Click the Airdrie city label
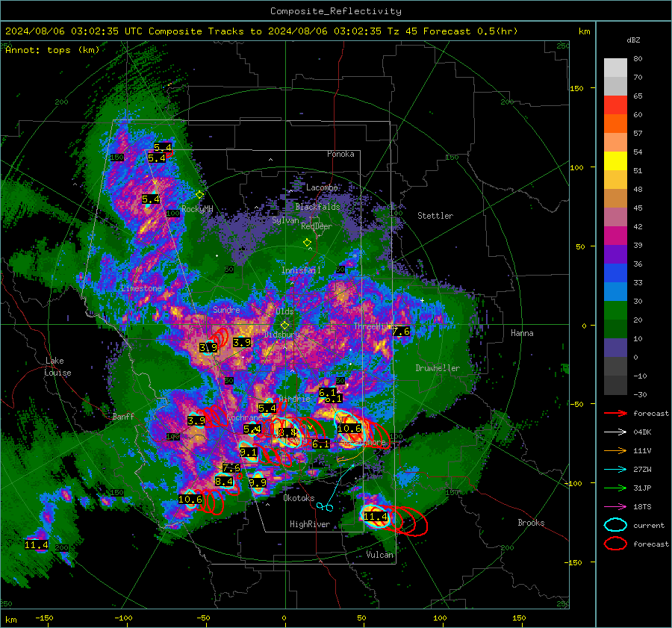Viewport: 672px width, 628px height. [x=294, y=399]
